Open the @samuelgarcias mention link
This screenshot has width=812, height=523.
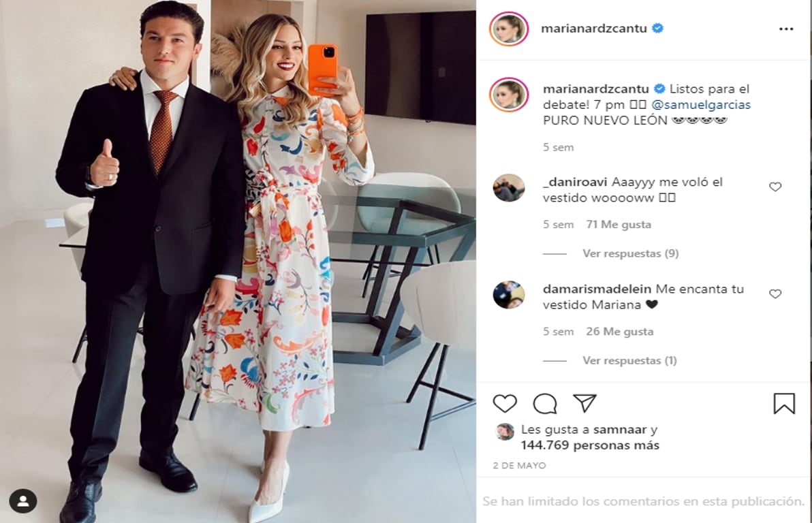[701, 105]
